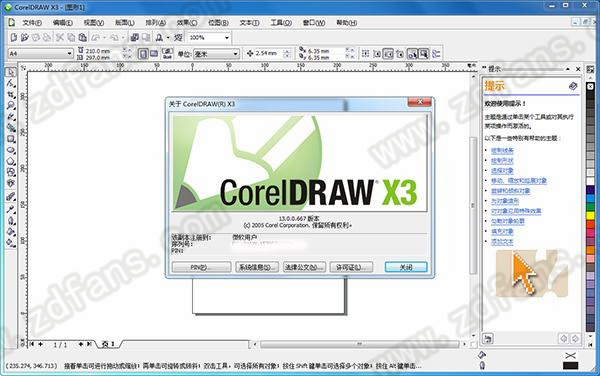Toggle the first snap icon right of 6.35 mm
This screenshot has width=600, height=376.
click(365, 54)
